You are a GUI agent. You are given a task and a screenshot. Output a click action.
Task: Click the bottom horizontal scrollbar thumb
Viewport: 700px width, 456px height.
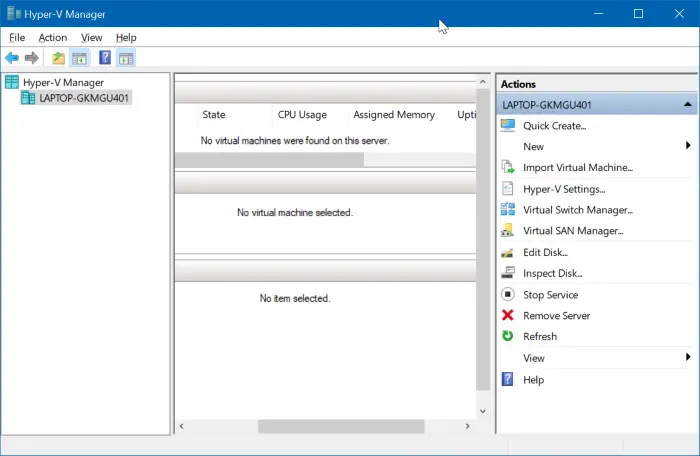(x=341, y=426)
